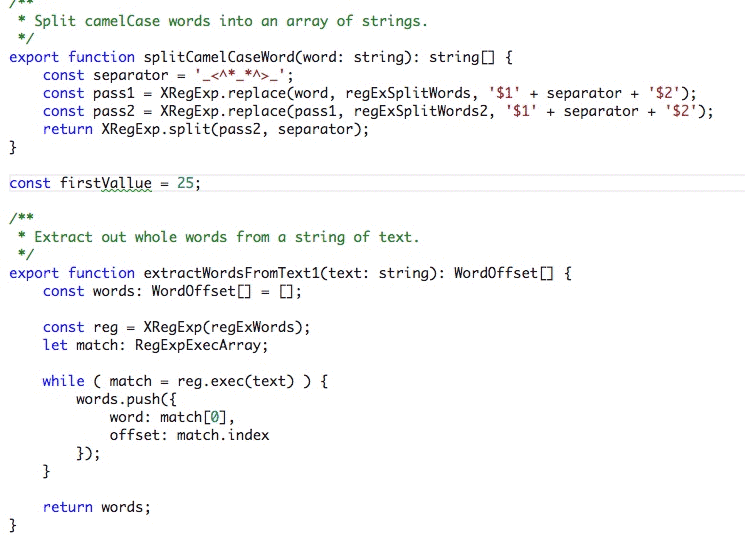The image size is (745, 539).
Task: Click the return words statement
Action: point(97,507)
